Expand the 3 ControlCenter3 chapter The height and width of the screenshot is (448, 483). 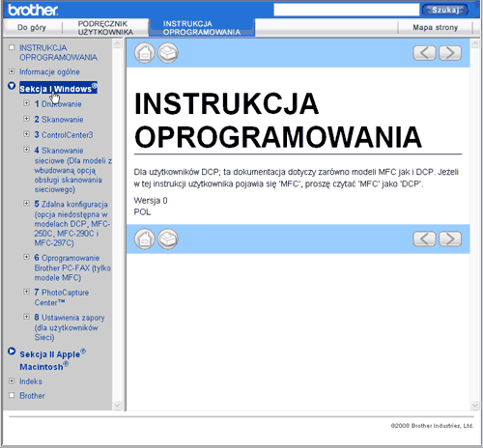tap(27, 134)
